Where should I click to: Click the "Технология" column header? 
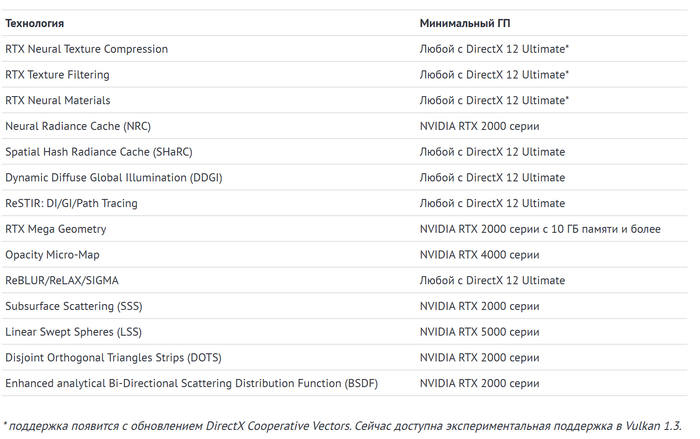(x=35, y=23)
